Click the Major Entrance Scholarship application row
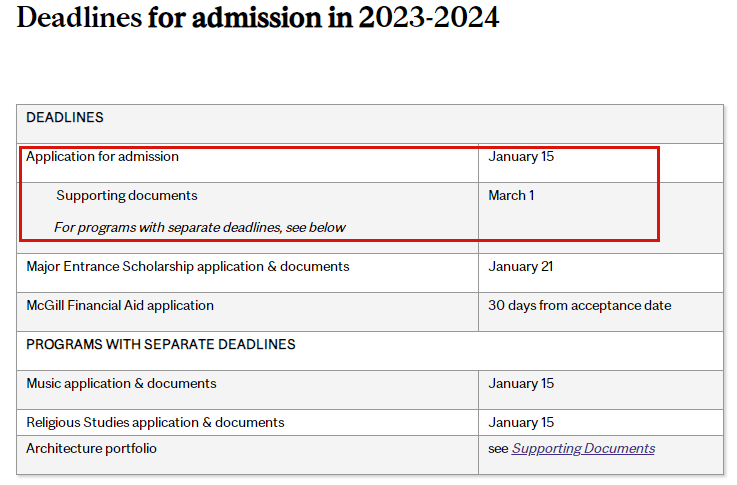The image size is (737, 485). pyautogui.click(x=188, y=267)
